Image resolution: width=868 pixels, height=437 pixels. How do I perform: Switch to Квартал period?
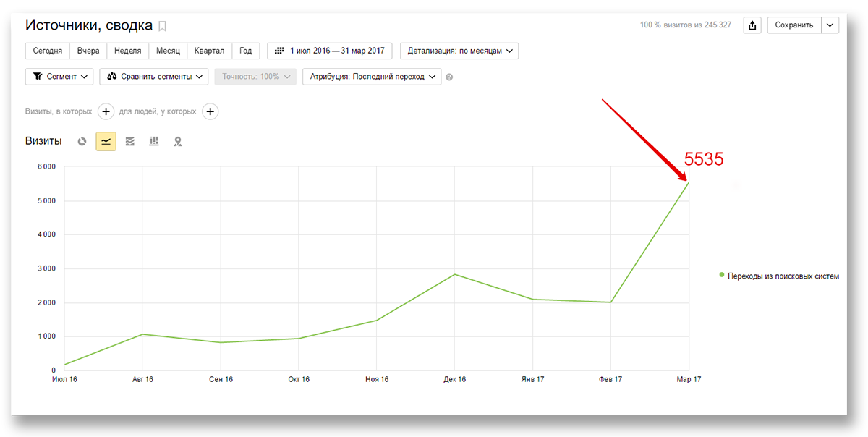pyautogui.click(x=210, y=51)
